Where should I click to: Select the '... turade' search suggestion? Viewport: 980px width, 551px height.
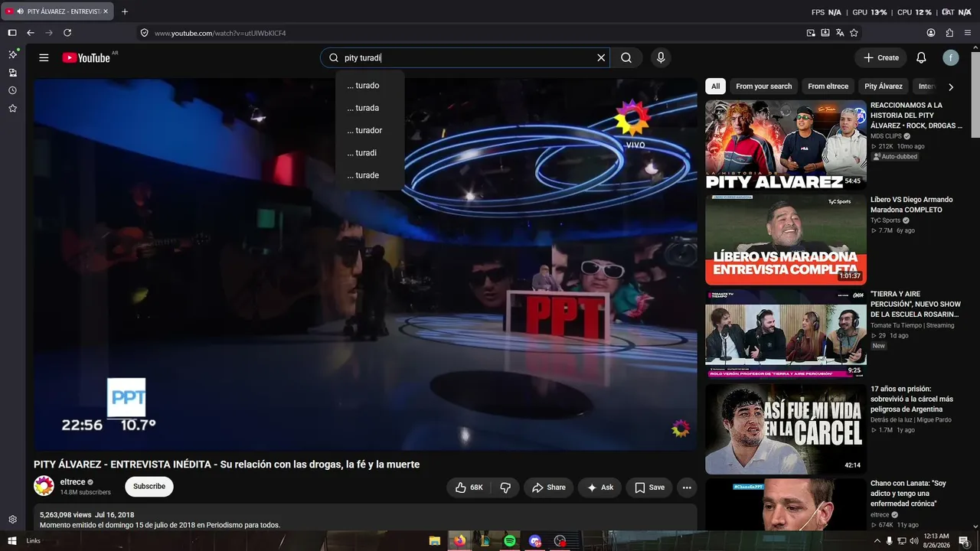(x=370, y=175)
